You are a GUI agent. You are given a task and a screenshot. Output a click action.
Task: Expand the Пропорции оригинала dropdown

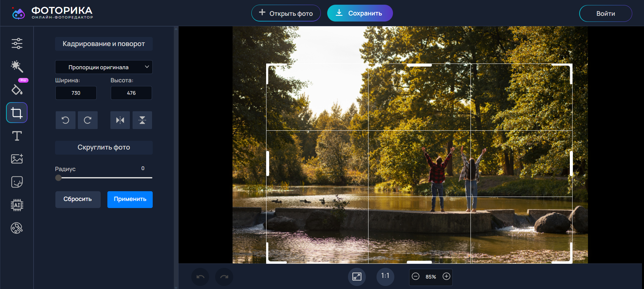(x=104, y=67)
